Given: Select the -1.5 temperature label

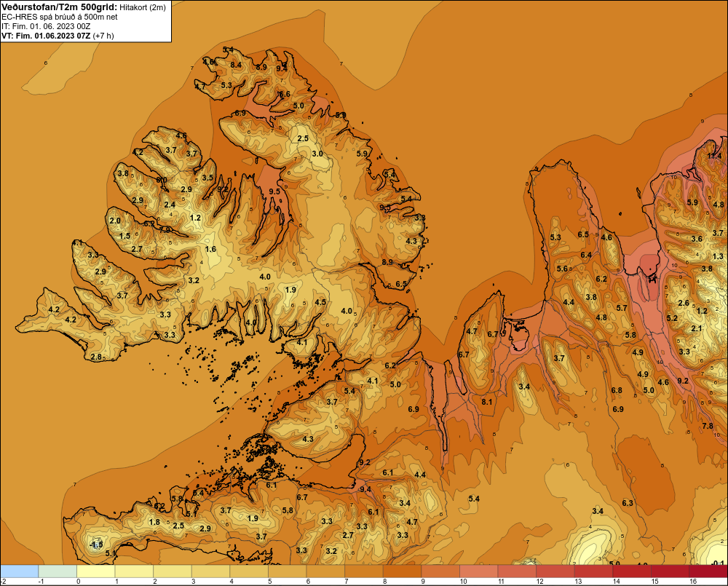Looking at the screenshot, I should 96,545.
